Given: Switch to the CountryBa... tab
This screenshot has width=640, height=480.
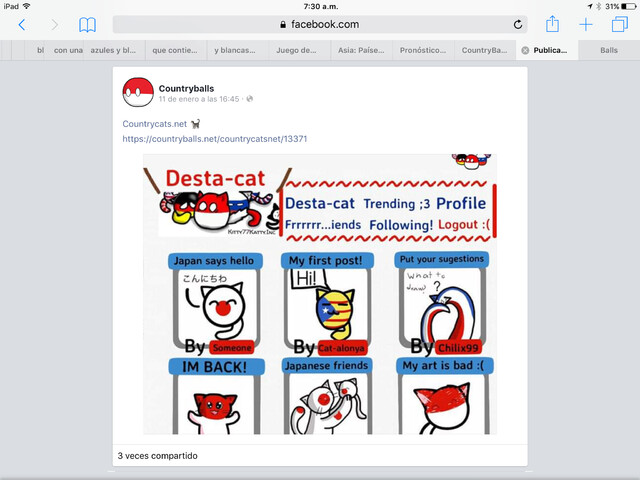Looking at the screenshot, I should (484, 50).
